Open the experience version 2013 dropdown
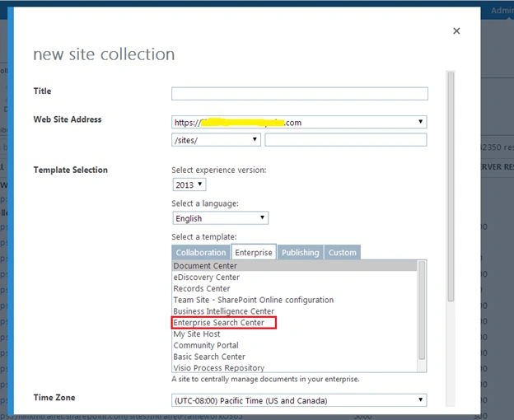The height and width of the screenshot is (420, 514). click(189, 184)
